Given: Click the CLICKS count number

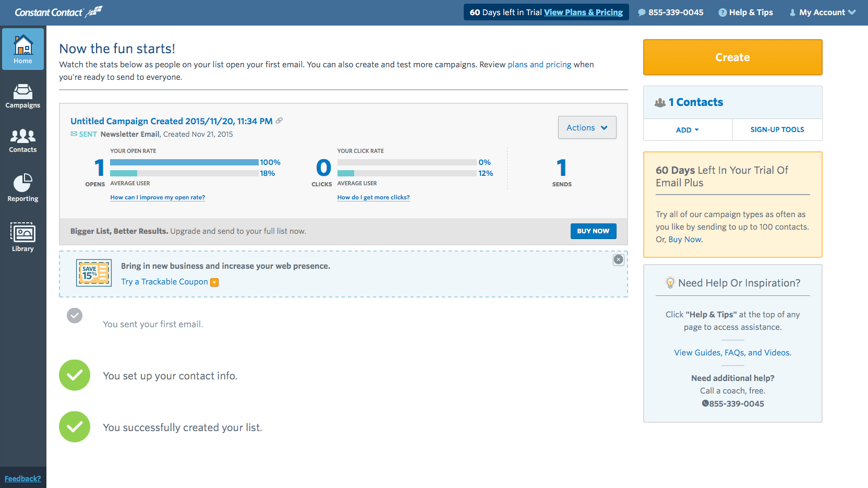Looking at the screenshot, I should point(324,168).
